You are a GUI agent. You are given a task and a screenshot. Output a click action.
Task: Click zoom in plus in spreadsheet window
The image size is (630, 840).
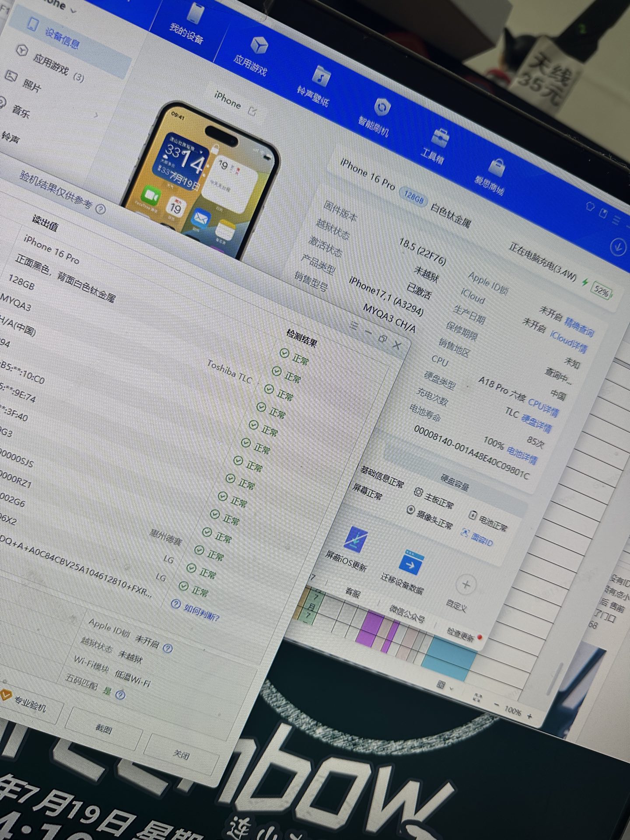tap(529, 716)
